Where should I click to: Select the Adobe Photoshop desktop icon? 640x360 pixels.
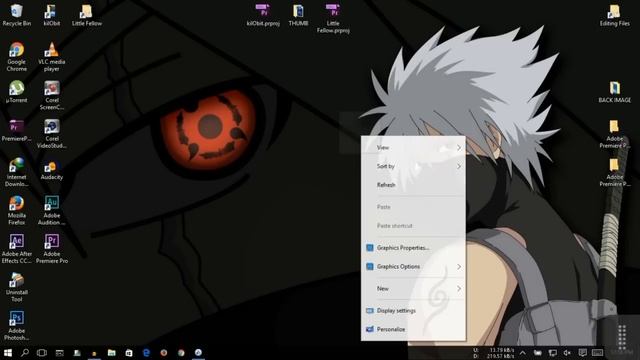(x=16, y=326)
